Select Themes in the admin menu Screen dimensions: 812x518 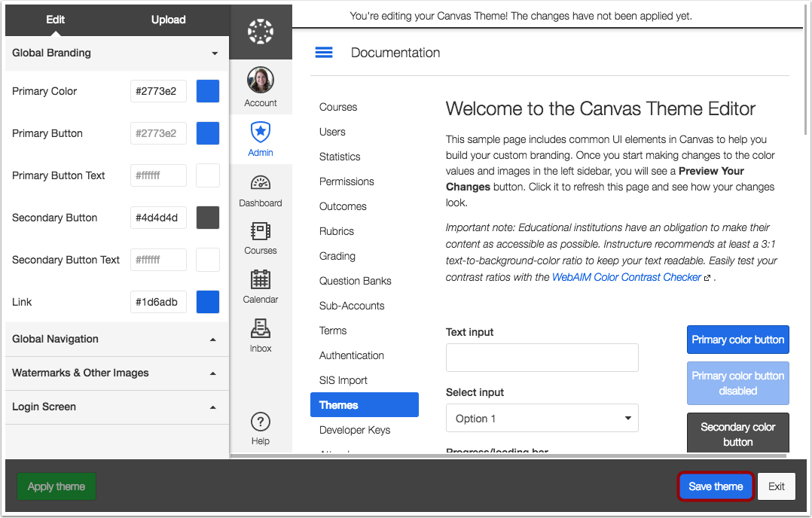coord(365,404)
